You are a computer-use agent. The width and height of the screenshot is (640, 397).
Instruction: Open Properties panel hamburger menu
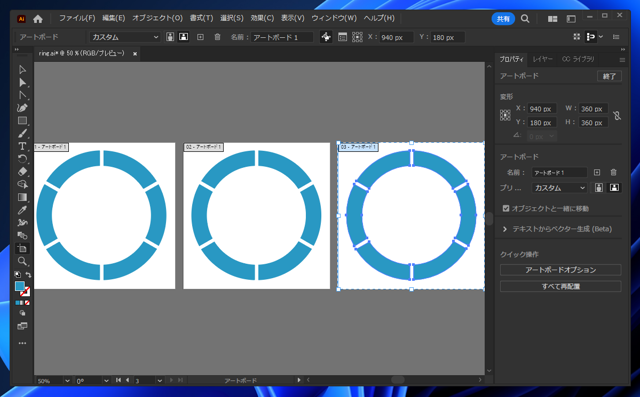coord(622,60)
